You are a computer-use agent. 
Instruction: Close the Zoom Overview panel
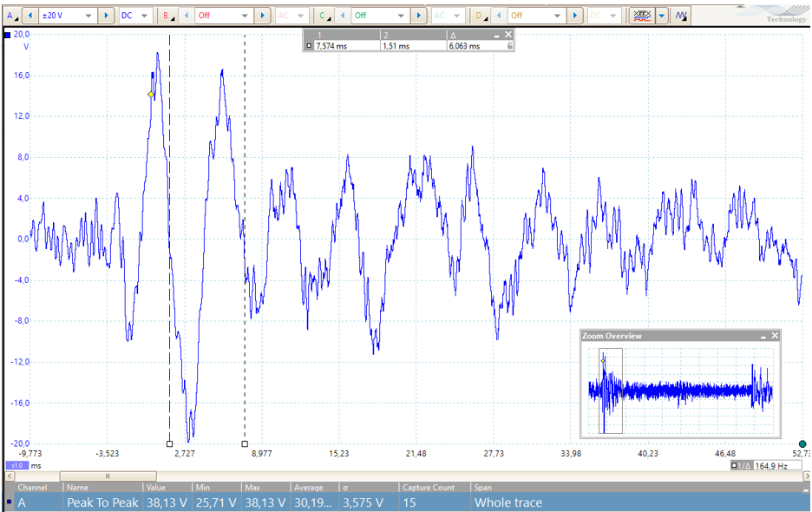tap(775, 336)
